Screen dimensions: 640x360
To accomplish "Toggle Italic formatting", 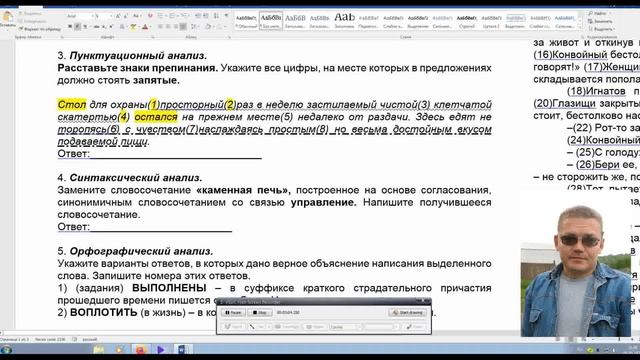I will [x=77, y=27].
